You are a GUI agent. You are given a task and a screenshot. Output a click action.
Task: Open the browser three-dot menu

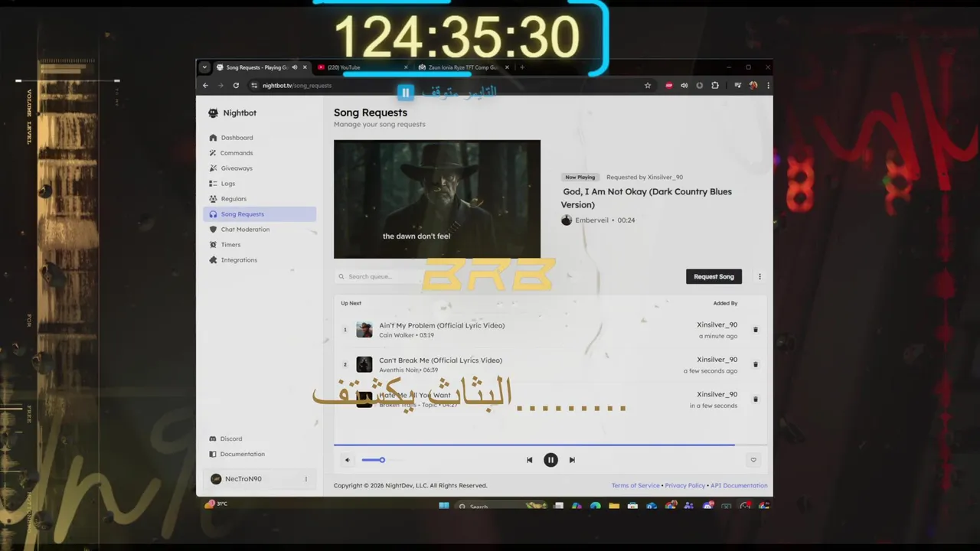coord(768,86)
